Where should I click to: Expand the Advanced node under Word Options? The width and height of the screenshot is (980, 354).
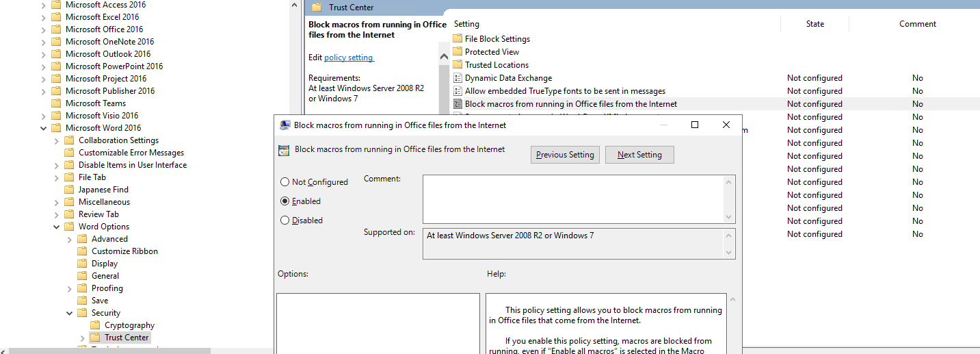pyautogui.click(x=70, y=239)
